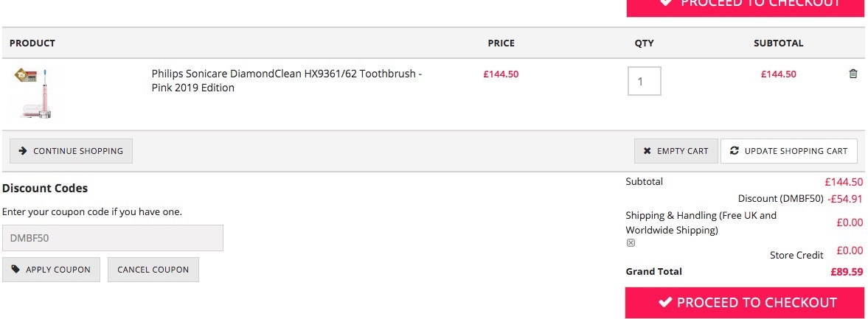Click the small boxed X below shipping
Viewport: 868px width, 319px height.
point(631,242)
